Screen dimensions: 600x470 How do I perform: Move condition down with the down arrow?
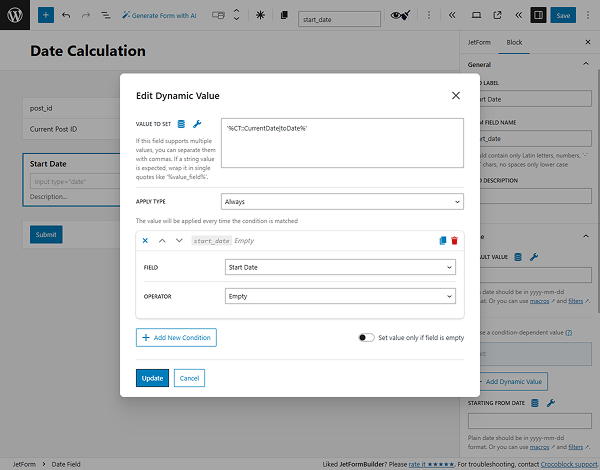click(x=179, y=240)
